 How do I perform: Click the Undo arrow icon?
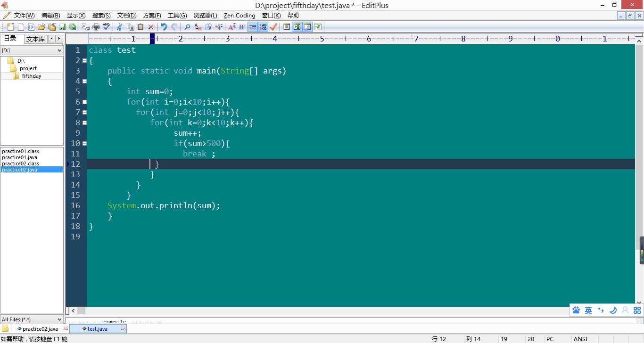164,27
